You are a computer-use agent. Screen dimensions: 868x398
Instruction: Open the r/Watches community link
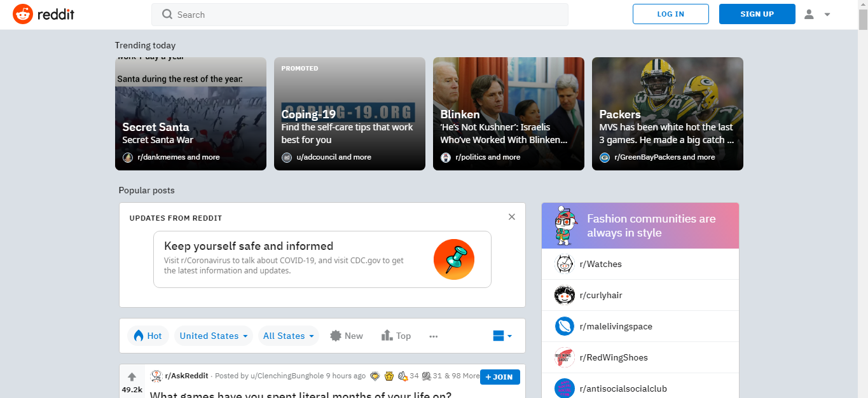(x=600, y=264)
